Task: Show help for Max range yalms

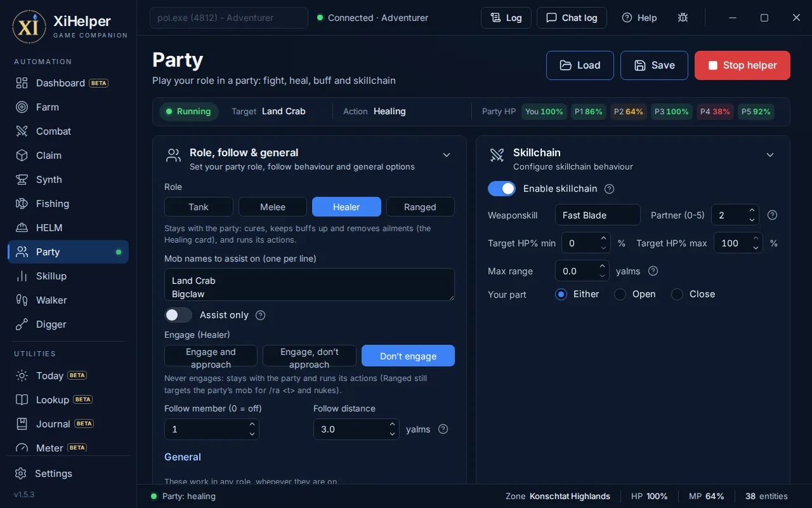Action: point(653,271)
